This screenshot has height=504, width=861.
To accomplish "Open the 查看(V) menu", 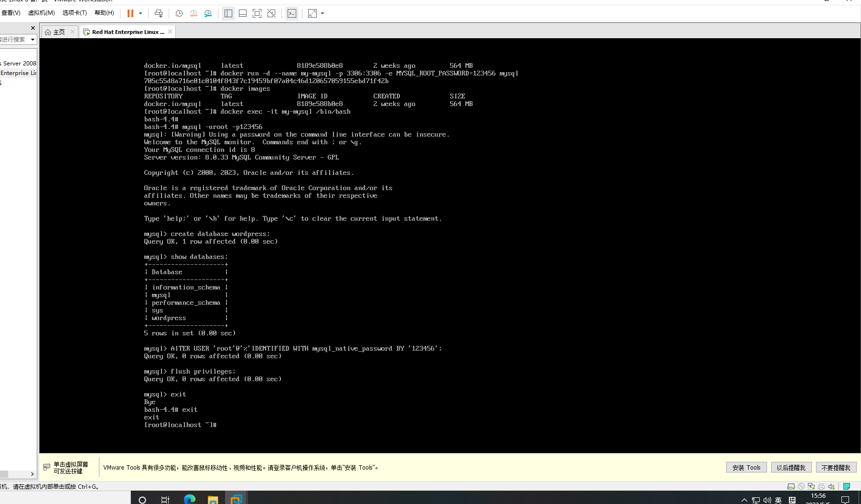I will pos(11,13).
